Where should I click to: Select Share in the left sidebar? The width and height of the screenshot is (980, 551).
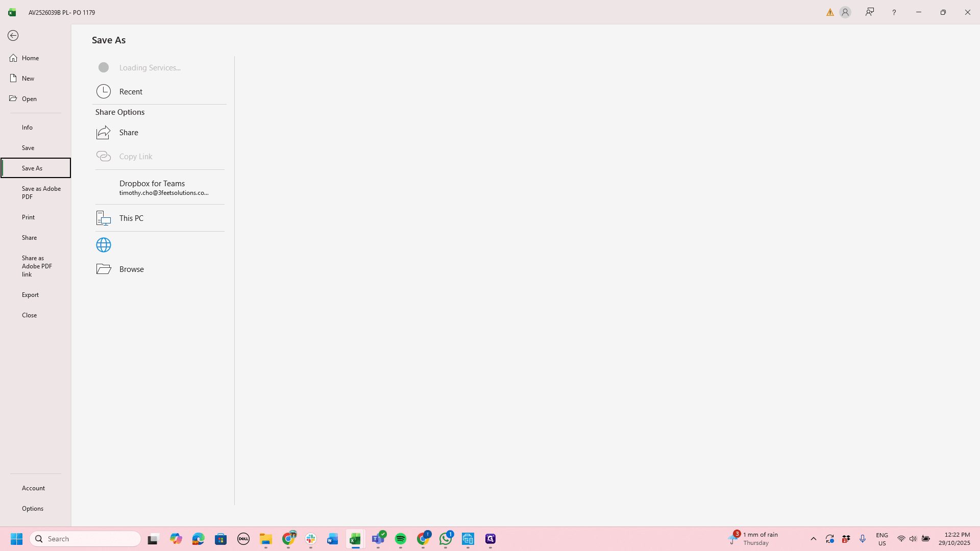(35, 238)
